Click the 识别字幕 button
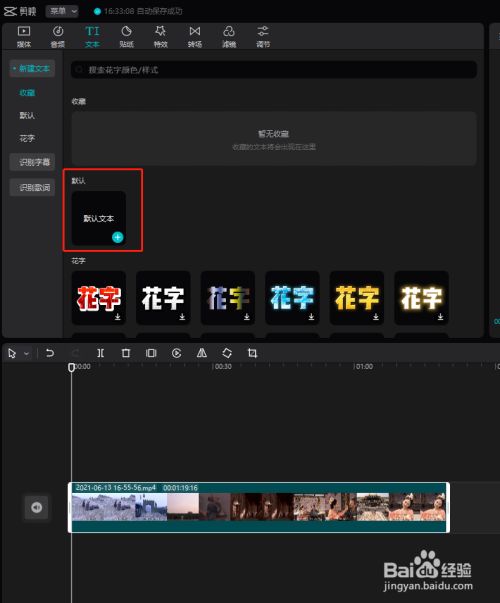The height and width of the screenshot is (603, 500). (32, 162)
